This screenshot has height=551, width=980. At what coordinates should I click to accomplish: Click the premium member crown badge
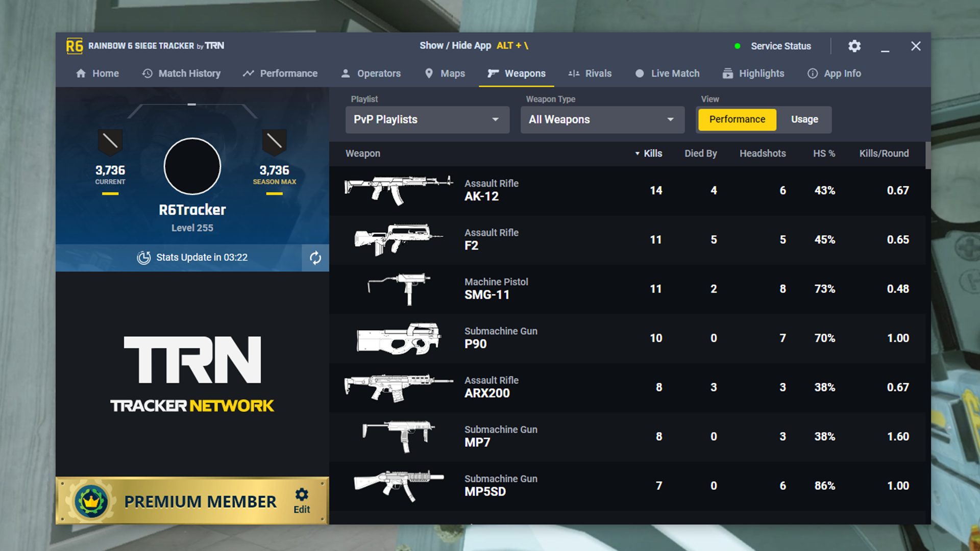(x=91, y=502)
